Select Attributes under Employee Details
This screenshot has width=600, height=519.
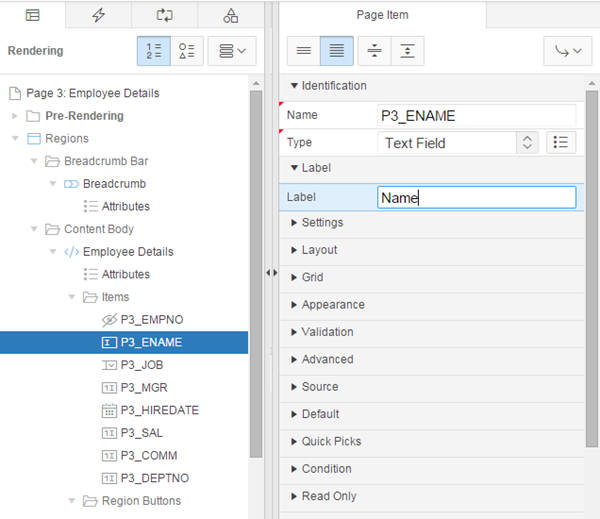[126, 274]
